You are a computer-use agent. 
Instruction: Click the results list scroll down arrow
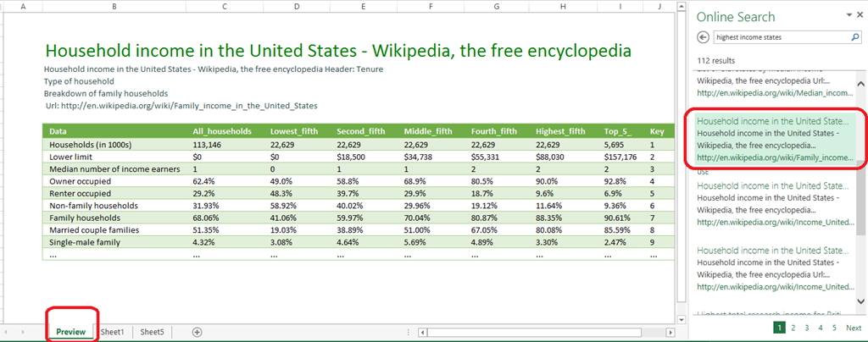pyautogui.click(x=861, y=301)
